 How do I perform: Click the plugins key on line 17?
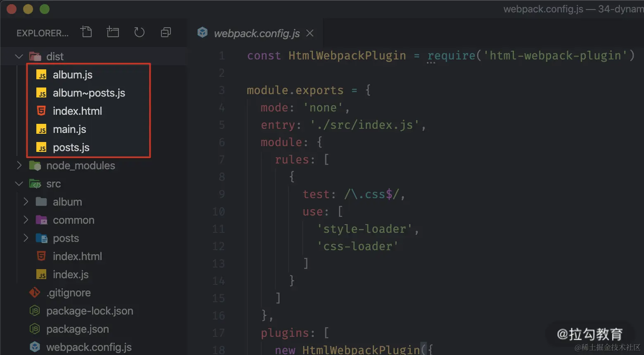285,333
